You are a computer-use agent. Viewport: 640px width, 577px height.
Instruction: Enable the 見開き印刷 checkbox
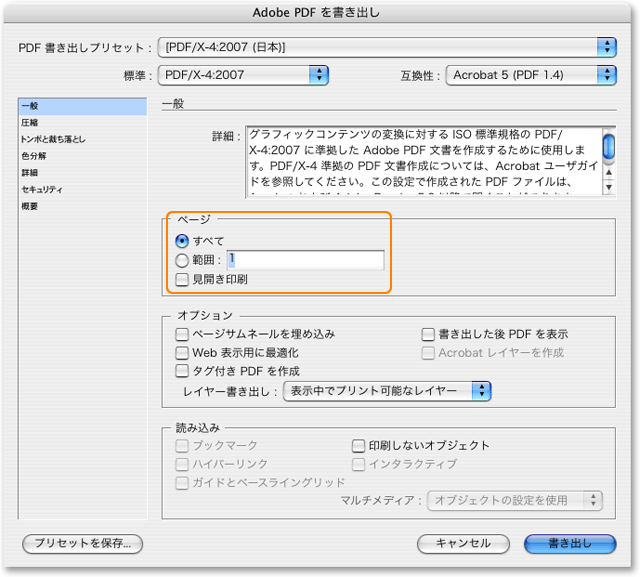tap(182, 279)
